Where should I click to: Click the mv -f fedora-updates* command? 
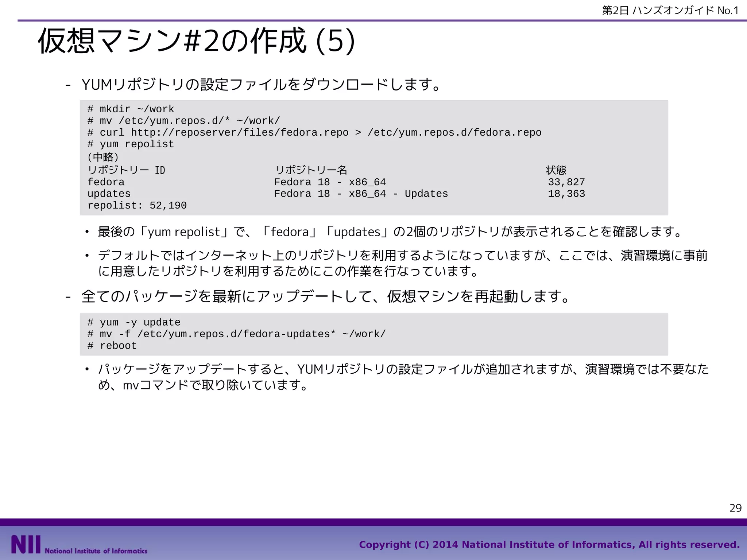237,334
